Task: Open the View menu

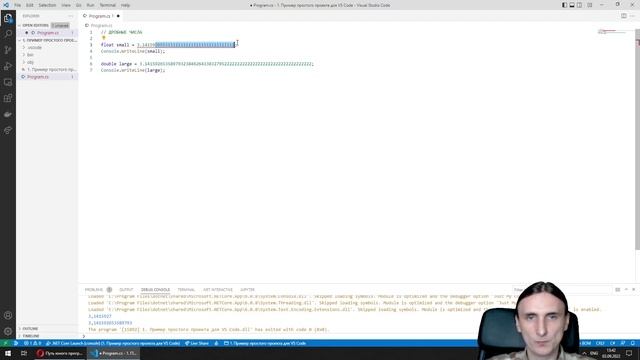Action: [66, 5]
